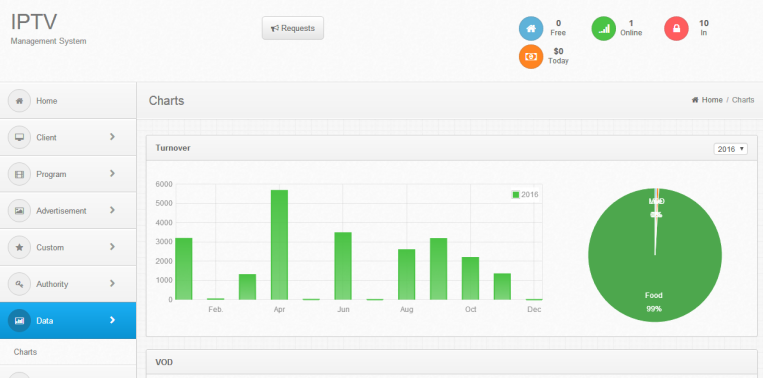Click the Feb. axis label
This screenshot has height=382, width=763.
[x=216, y=309]
